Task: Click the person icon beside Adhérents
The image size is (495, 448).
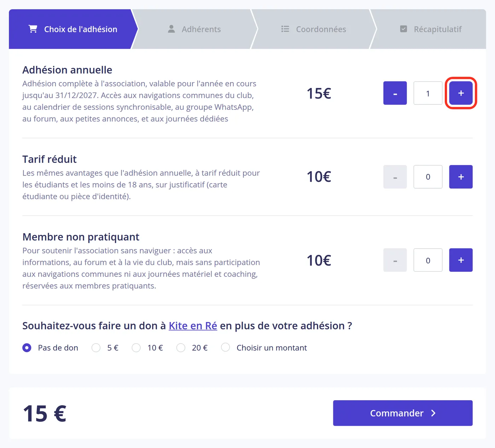Action: 171,29
